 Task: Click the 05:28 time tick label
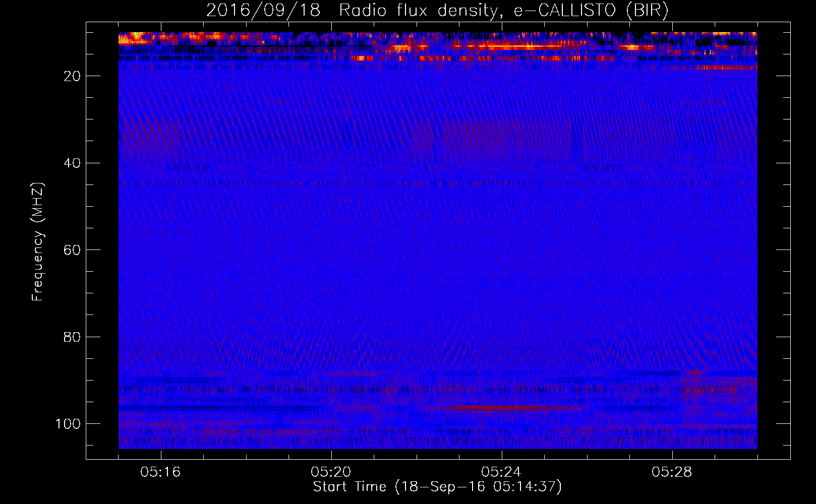[x=672, y=472]
